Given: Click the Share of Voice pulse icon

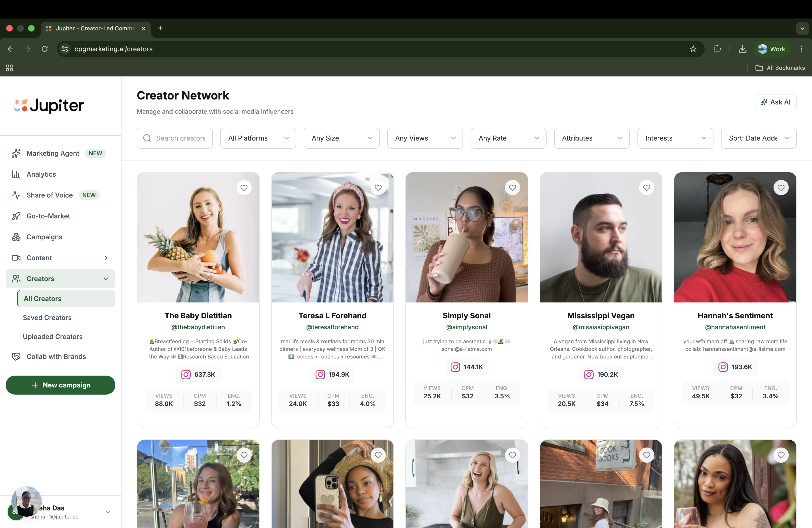Looking at the screenshot, I should click(x=16, y=195).
